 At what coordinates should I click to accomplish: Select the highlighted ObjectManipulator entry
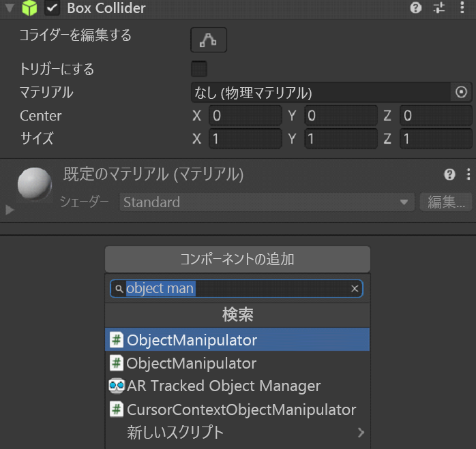[x=237, y=339]
